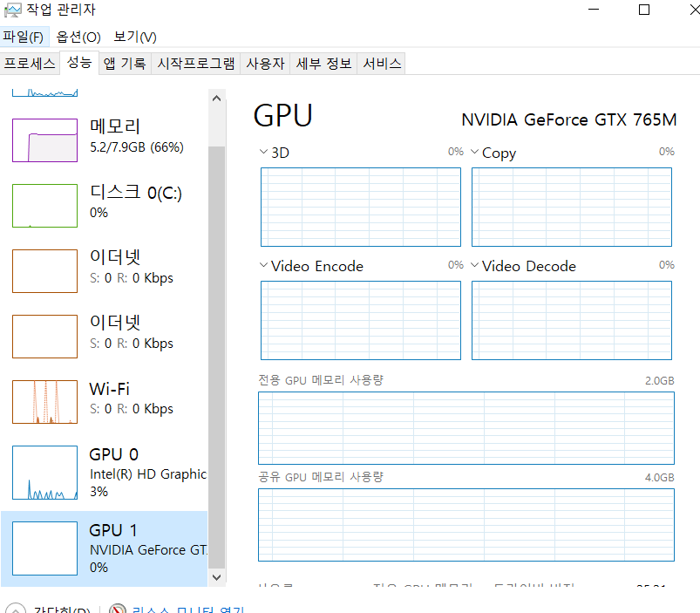Click the Video Encode usage graph

tap(361, 321)
